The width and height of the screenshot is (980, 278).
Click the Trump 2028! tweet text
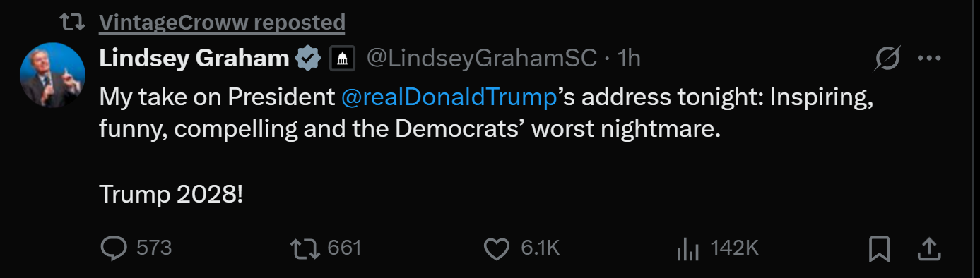point(171,194)
